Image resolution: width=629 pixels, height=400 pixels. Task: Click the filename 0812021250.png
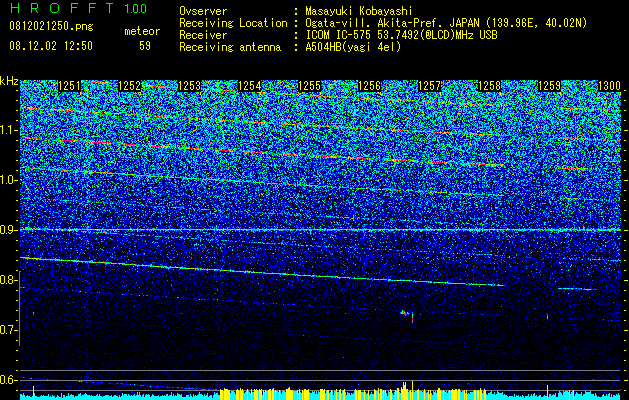click(x=51, y=26)
